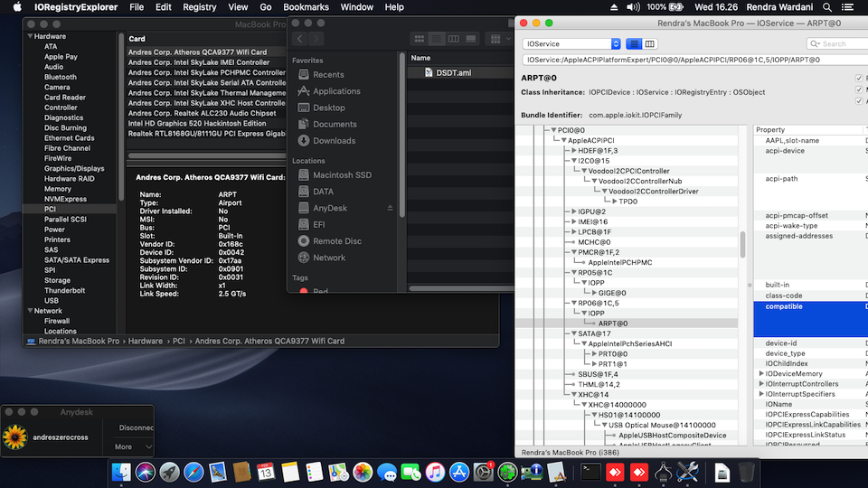This screenshot has height=488, width=868.
Task: Open Launchpad rocket icon in Dock
Action: (169, 473)
